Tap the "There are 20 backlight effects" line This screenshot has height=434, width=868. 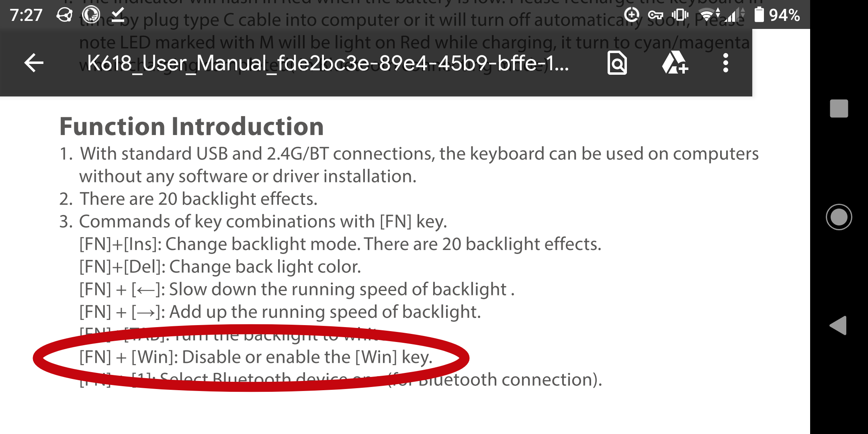pos(198,199)
